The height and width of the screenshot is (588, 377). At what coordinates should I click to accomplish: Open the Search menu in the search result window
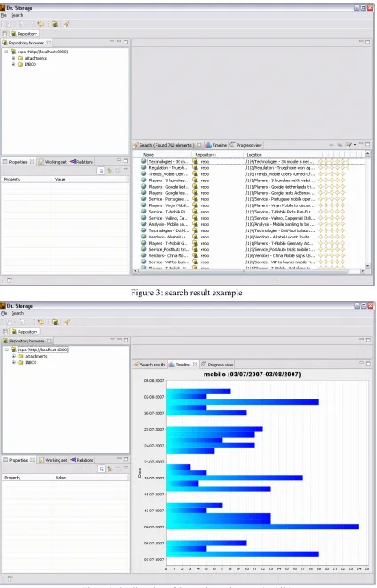click(x=17, y=15)
